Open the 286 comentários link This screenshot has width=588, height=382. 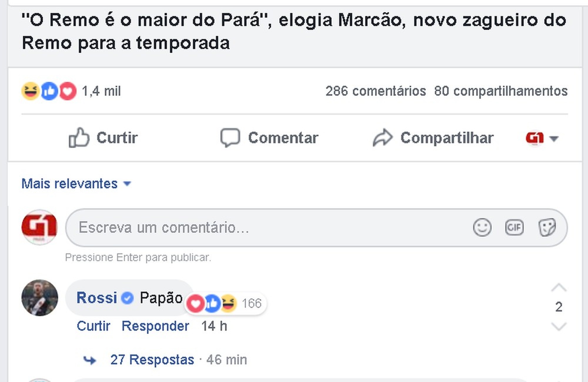pos(375,91)
